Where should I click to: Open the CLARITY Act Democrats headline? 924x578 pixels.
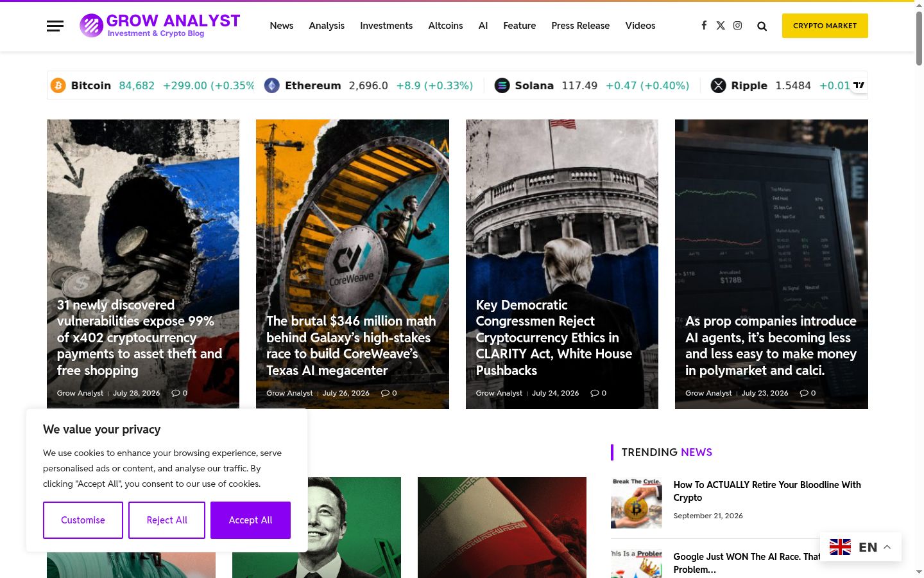click(554, 338)
